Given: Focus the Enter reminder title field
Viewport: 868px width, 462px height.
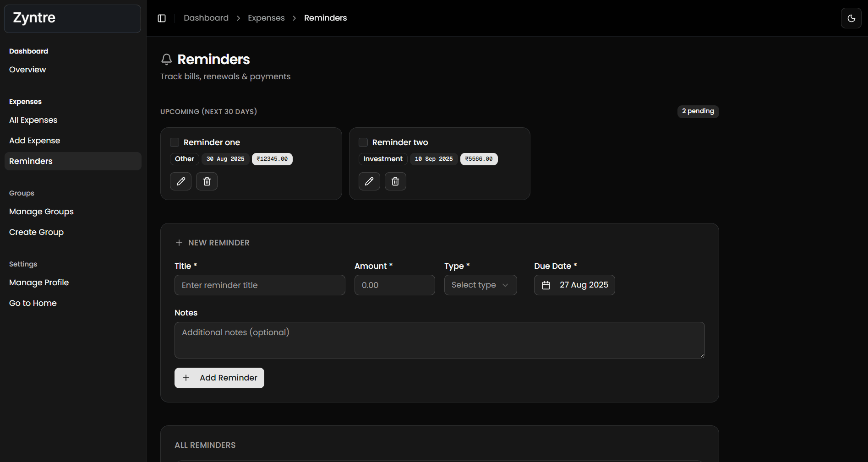Looking at the screenshot, I should [x=260, y=285].
